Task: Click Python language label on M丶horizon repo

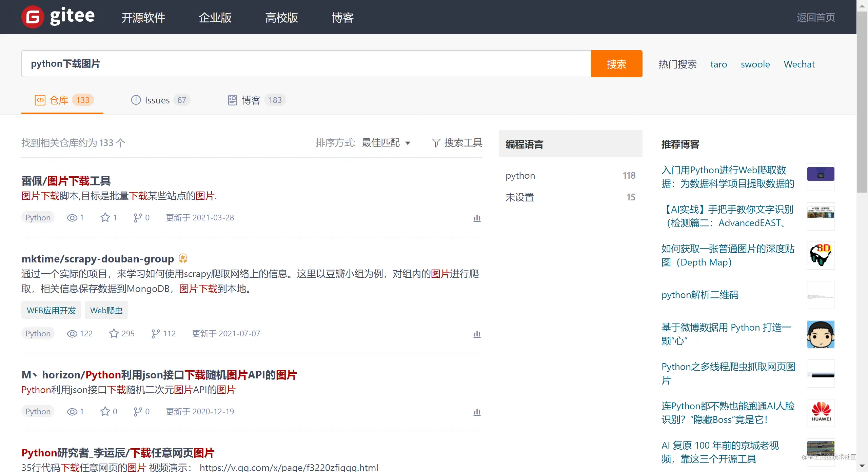Action: 38,412
